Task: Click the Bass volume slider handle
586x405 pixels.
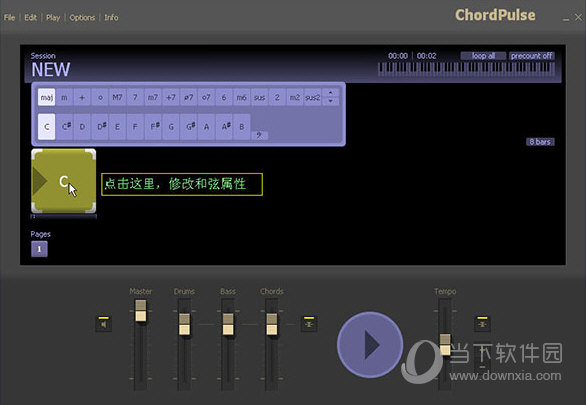Action: point(228,324)
